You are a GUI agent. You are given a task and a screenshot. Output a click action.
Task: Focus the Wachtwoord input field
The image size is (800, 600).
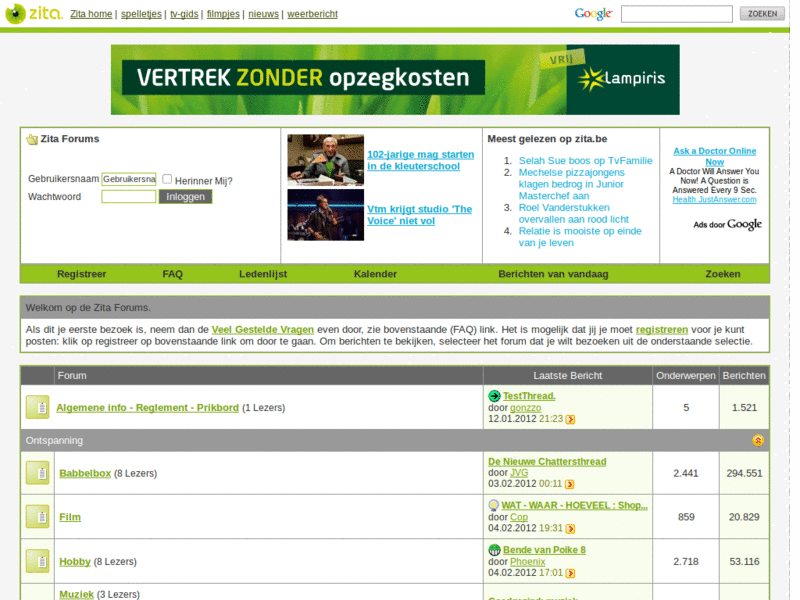[x=129, y=196]
